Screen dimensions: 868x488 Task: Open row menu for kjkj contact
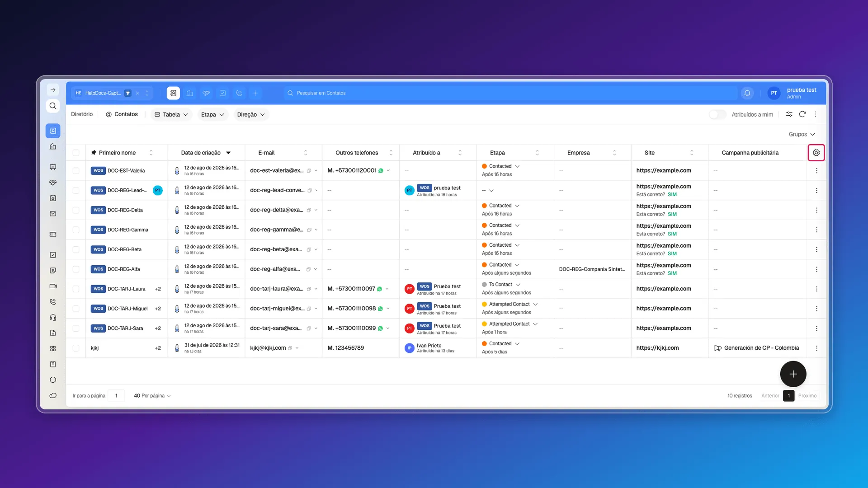point(816,348)
